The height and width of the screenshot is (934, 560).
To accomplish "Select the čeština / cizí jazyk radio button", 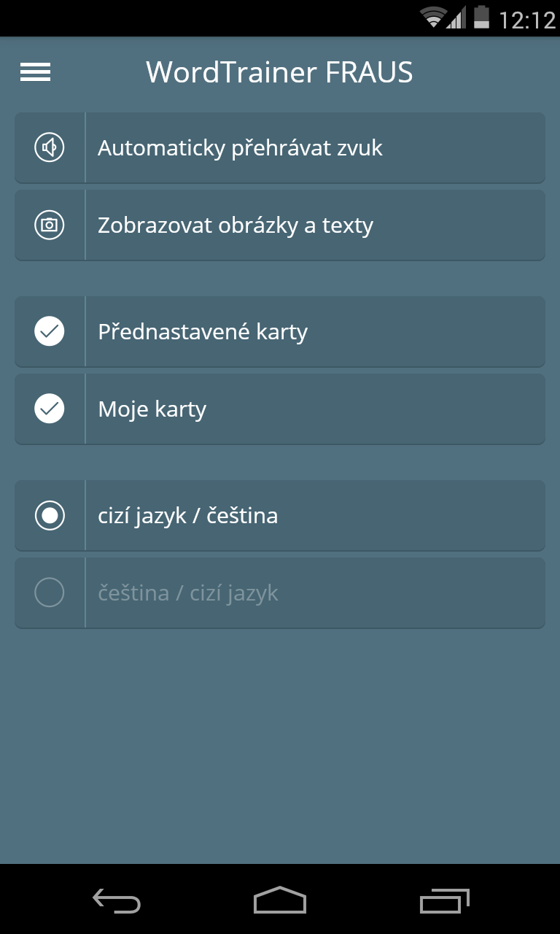I will [50, 593].
